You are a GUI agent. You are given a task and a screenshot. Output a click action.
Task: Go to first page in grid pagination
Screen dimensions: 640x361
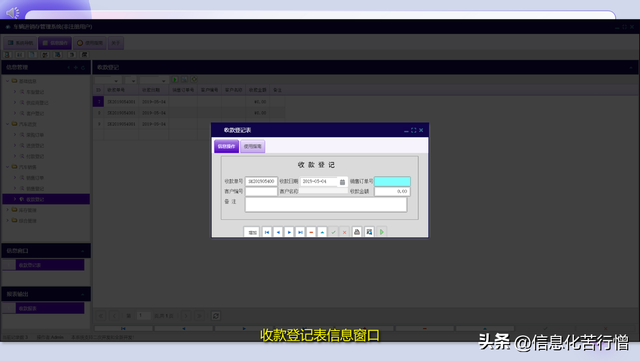point(101,316)
